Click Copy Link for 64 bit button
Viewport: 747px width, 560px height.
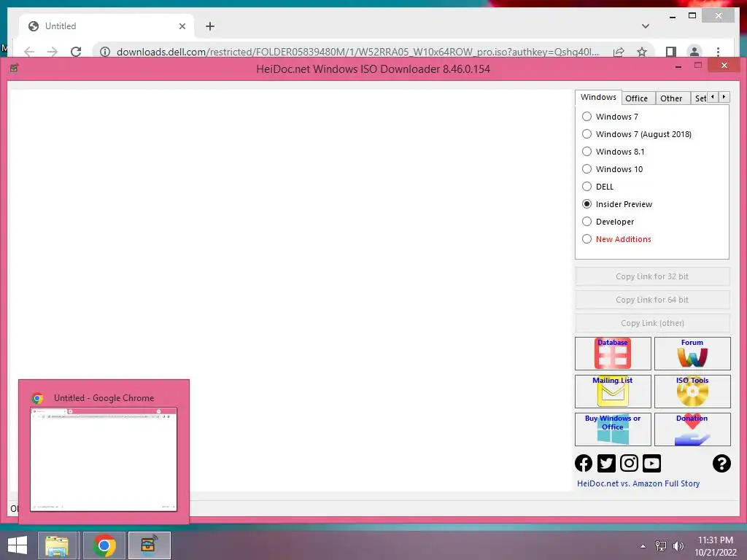point(652,300)
